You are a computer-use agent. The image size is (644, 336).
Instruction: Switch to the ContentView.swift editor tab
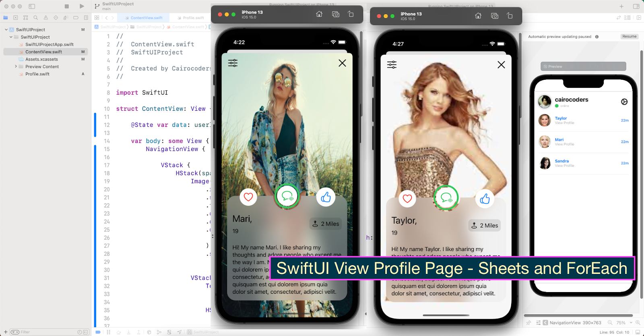pyautogui.click(x=144, y=18)
